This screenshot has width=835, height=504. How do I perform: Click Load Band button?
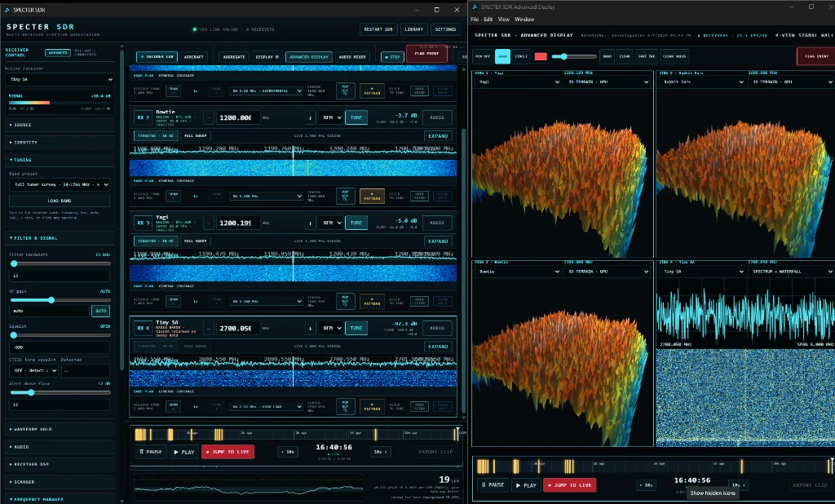point(59,201)
